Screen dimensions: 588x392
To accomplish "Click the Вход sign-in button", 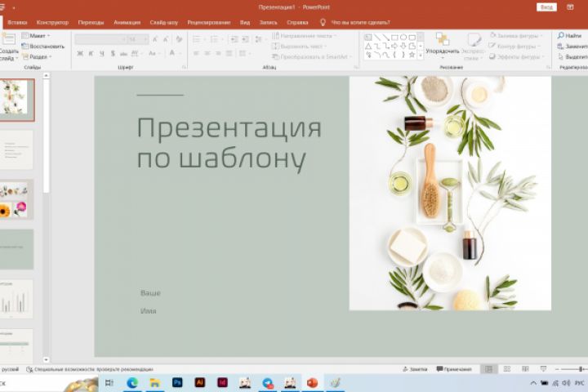I will point(546,7).
